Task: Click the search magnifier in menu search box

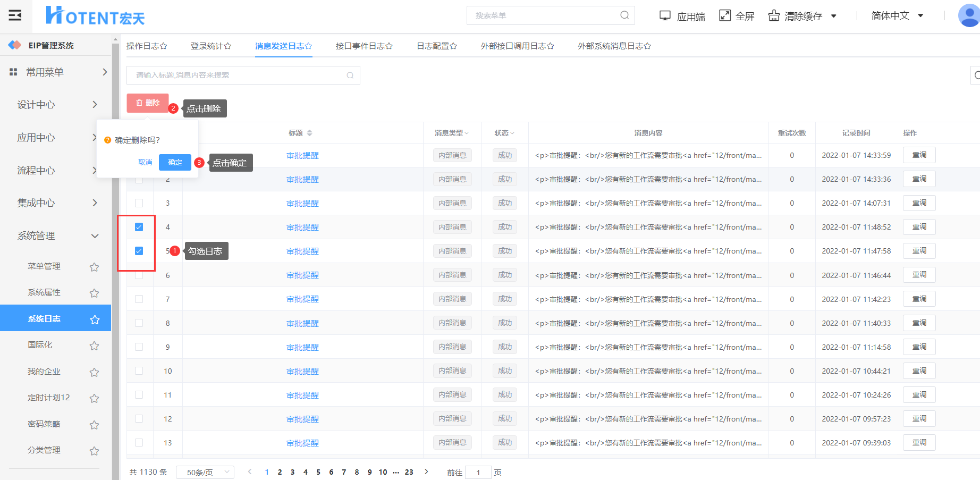Action: (624, 15)
